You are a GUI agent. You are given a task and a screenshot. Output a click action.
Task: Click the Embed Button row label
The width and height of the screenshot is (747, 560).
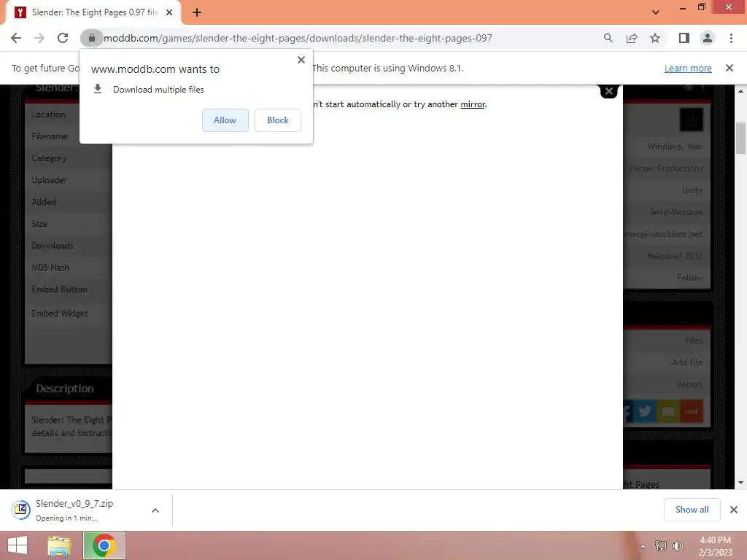[59, 289]
